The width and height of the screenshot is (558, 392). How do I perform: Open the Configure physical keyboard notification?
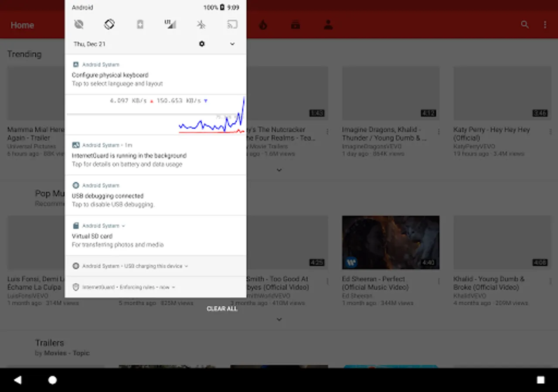pyautogui.click(x=156, y=74)
